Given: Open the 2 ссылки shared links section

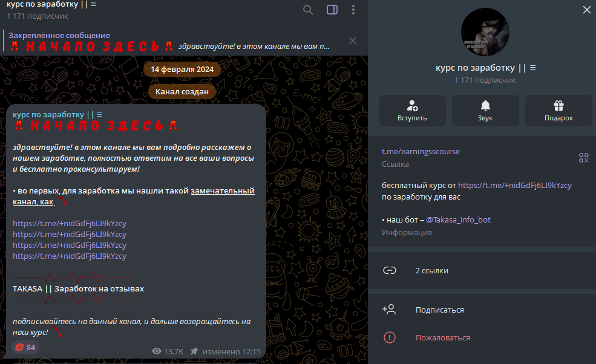Looking at the screenshot, I should point(482,270).
